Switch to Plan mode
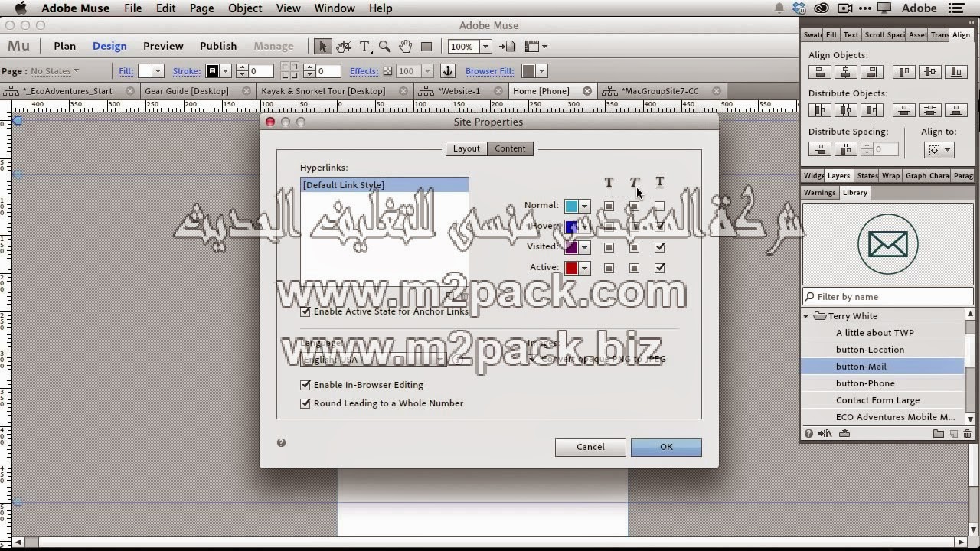This screenshot has height=551, width=980. click(64, 46)
